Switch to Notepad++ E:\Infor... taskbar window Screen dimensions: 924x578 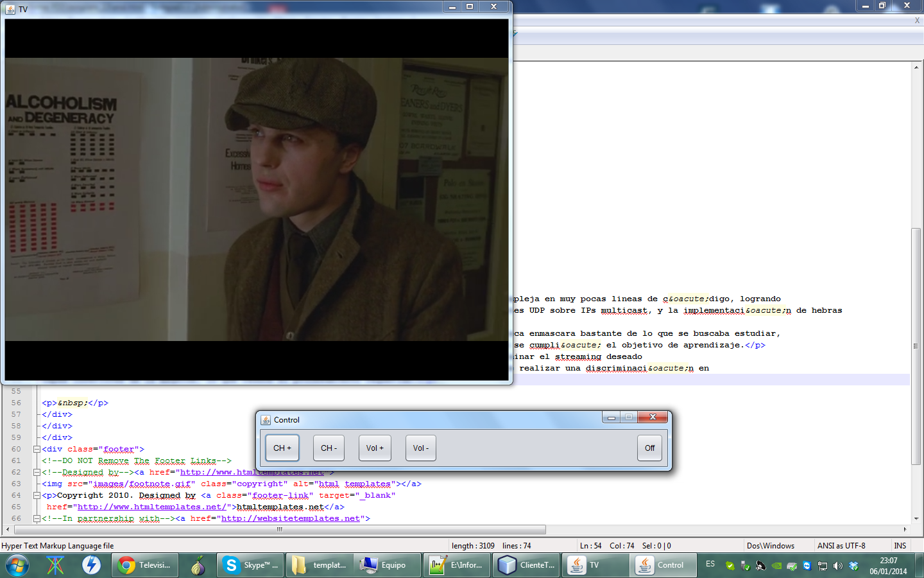pyautogui.click(x=458, y=565)
